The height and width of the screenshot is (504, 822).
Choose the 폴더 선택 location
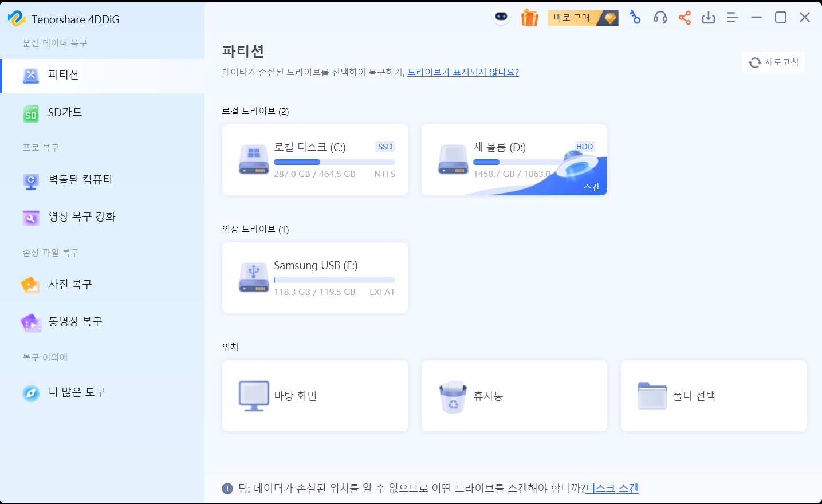coord(714,396)
